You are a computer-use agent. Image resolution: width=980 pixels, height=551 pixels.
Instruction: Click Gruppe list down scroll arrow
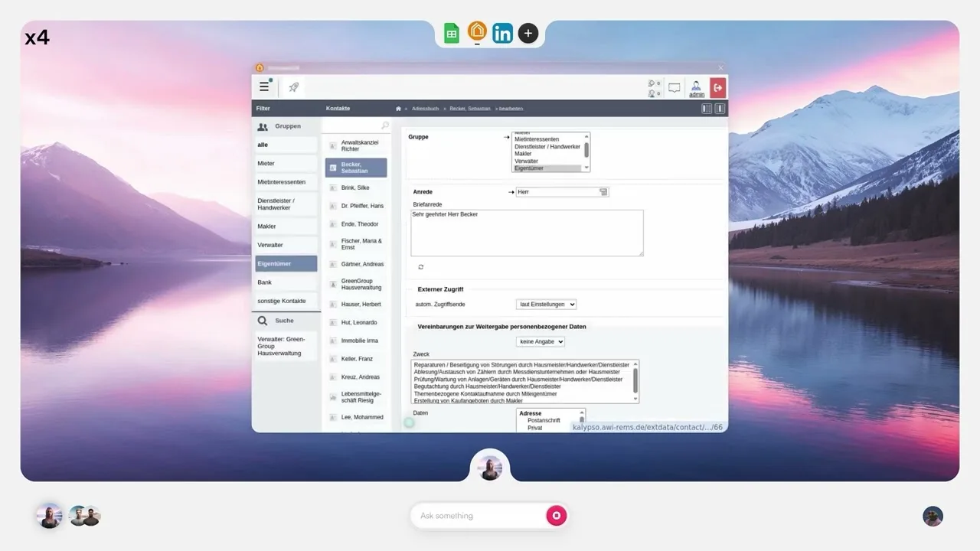click(x=587, y=168)
